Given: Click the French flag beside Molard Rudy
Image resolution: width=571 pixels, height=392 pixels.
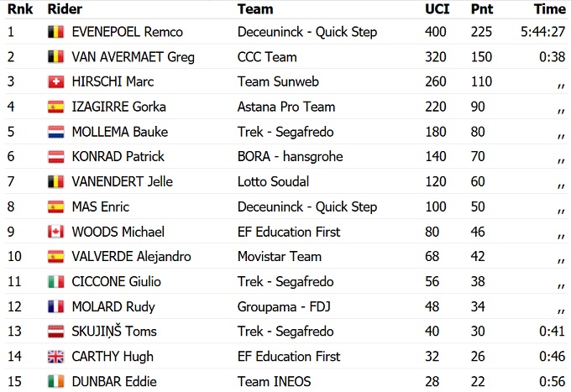Looking at the screenshot, I should tap(55, 306).
